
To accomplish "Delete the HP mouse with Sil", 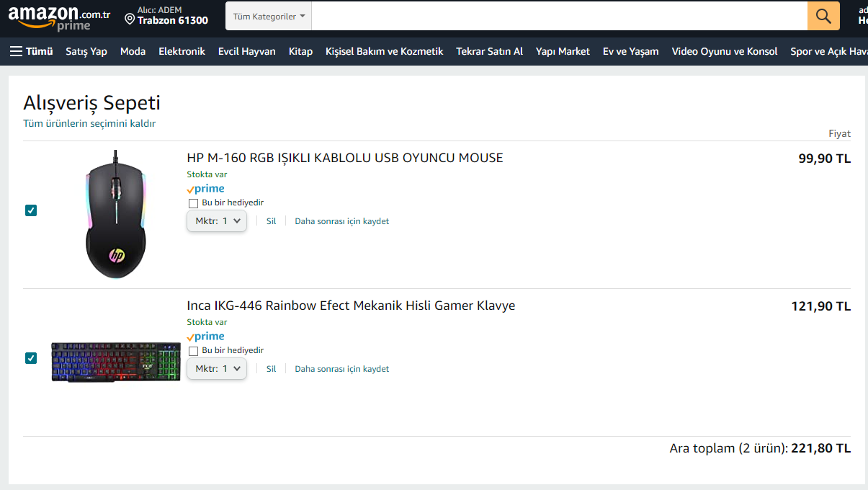I will (272, 221).
